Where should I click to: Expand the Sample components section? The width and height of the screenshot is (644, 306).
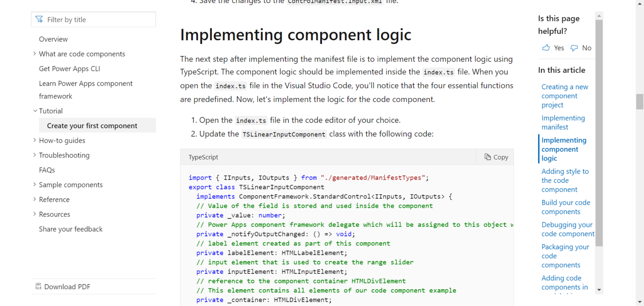click(x=34, y=185)
